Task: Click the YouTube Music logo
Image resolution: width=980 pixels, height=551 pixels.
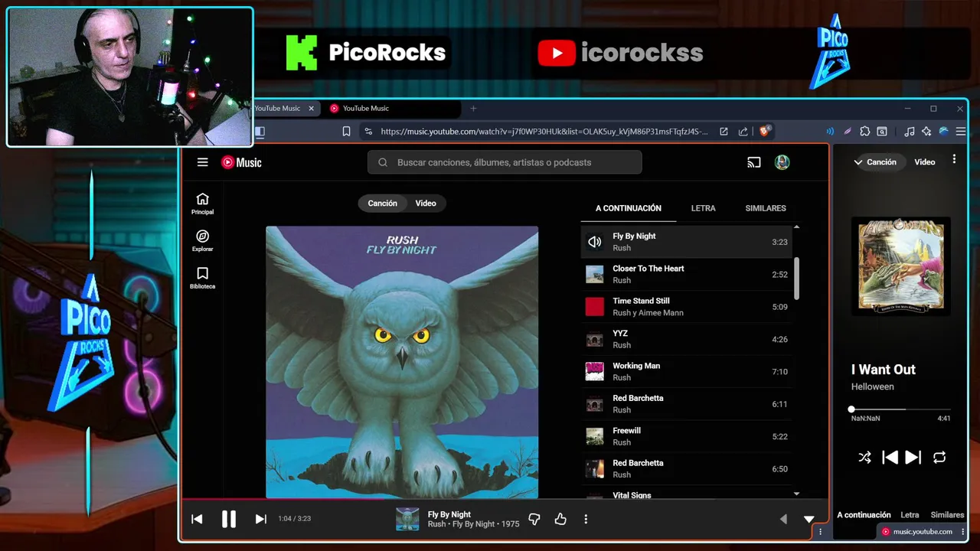Action: click(x=241, y=162)
